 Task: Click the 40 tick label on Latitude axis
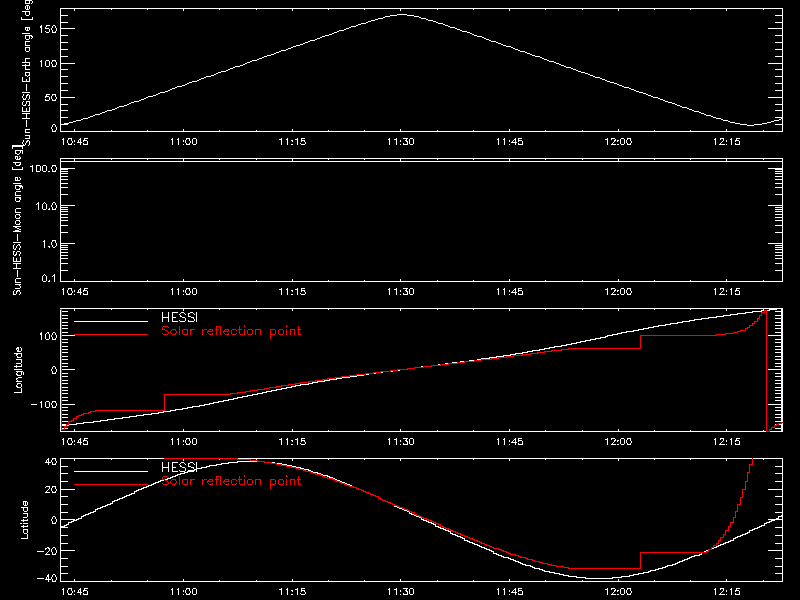51,462
